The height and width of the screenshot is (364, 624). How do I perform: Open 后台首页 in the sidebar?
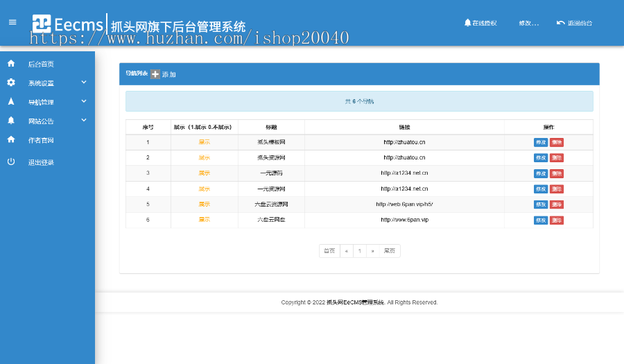point(41,64)
